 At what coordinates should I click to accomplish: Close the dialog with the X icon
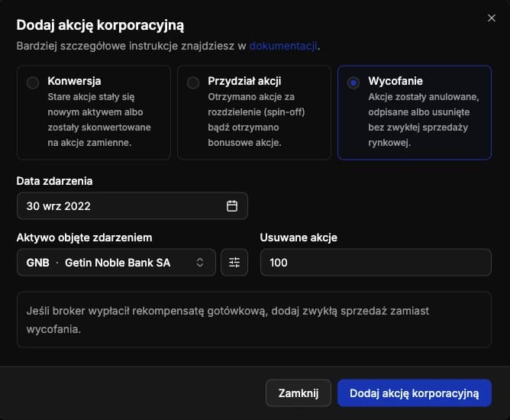pyautogui.click(x=491, y=18)
